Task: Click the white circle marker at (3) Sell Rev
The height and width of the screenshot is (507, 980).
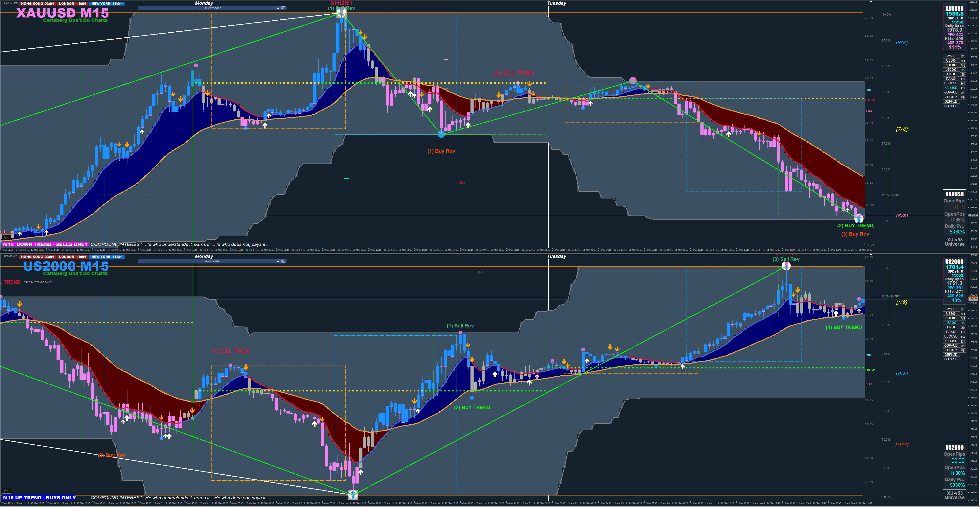Action: coord(786,266)
